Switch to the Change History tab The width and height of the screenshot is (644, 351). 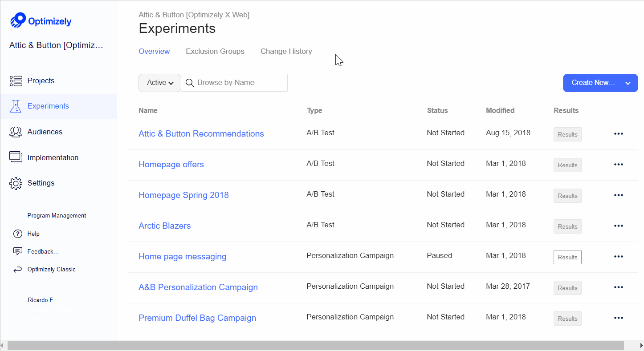(286, 52)
